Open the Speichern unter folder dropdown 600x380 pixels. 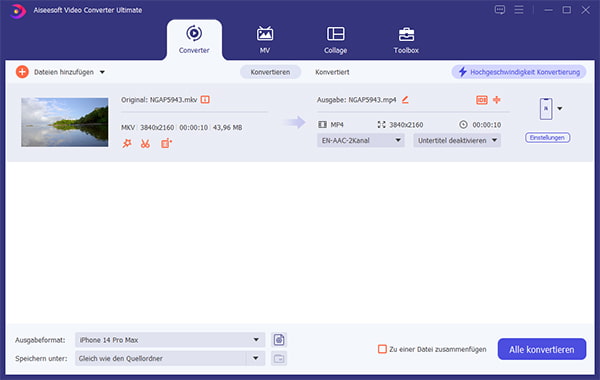pyautogui.click(x=170, y=359)
